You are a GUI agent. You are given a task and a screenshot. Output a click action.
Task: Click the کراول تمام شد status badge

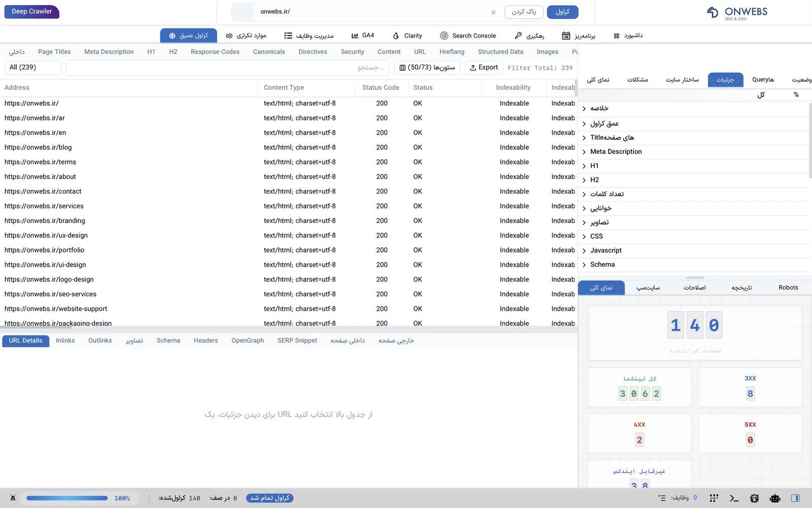pos(269,498)
